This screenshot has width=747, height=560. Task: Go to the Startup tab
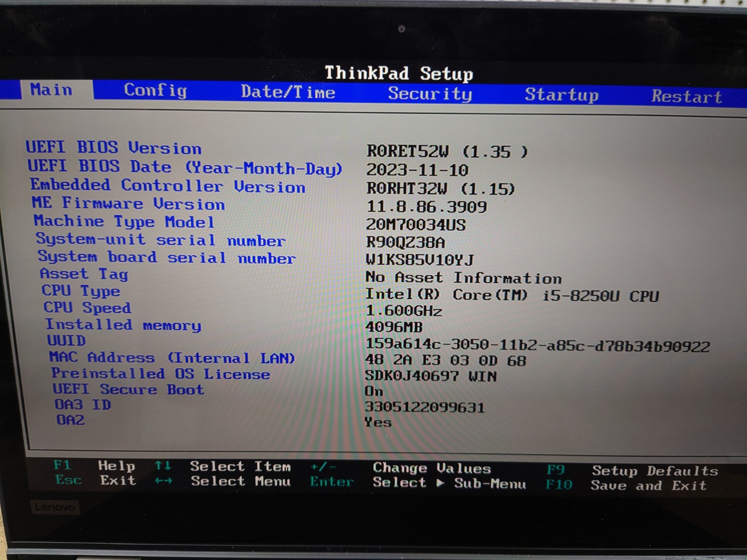click(562, 95)
